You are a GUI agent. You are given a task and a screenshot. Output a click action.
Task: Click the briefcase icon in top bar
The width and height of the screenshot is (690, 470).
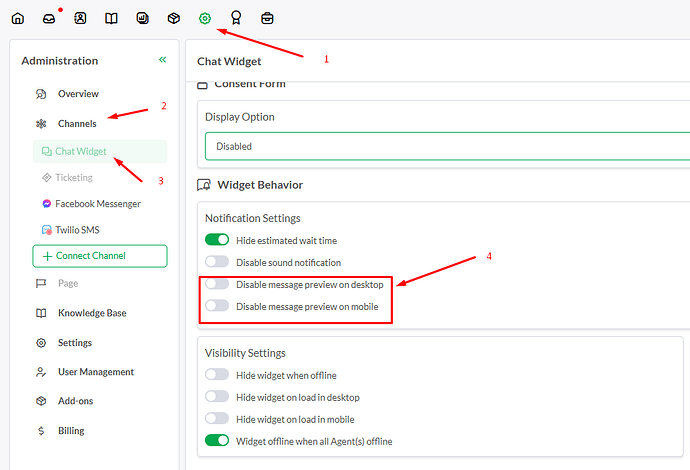(267, 18)
